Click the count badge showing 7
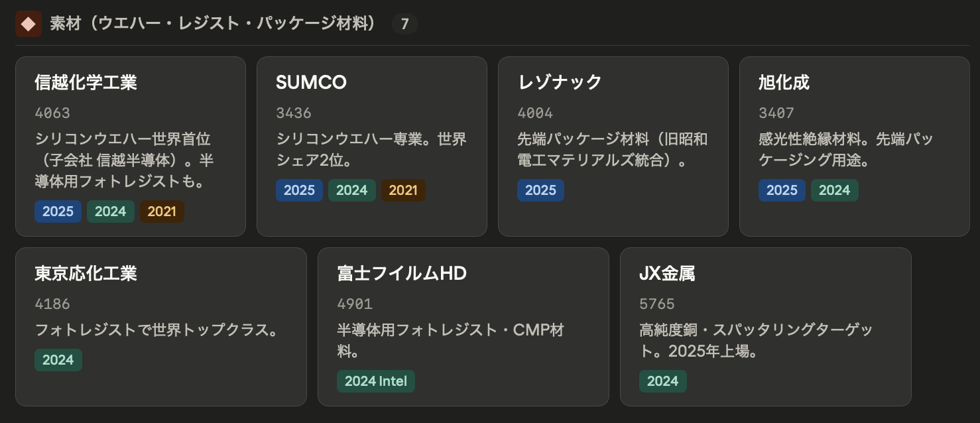The image size is (980, 423). 404,25
